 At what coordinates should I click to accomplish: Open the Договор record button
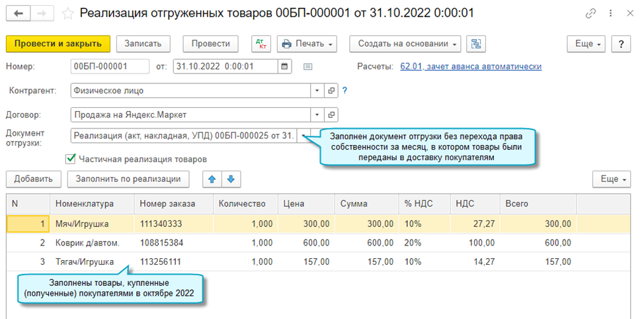click(x=331, y=114)
